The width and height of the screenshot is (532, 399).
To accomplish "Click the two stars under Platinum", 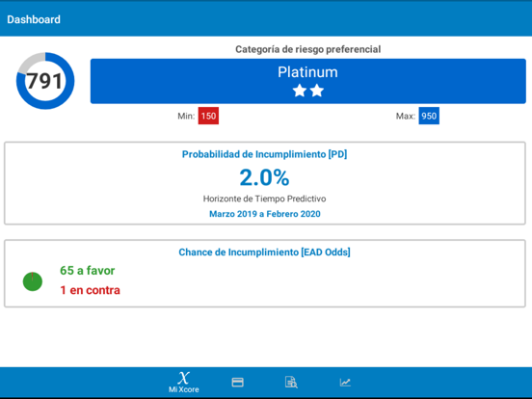I will pyautogui.click(x=308, y=91).
